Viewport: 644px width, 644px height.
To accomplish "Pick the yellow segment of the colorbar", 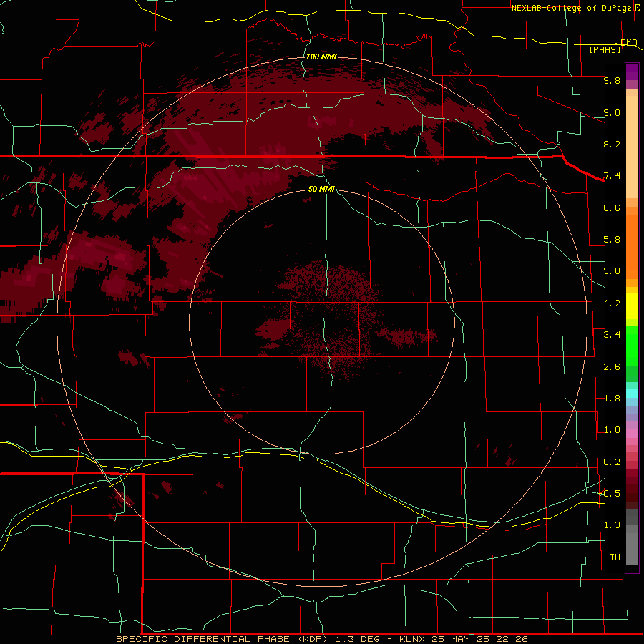I will pyautogui.click(x=632, y=306).
